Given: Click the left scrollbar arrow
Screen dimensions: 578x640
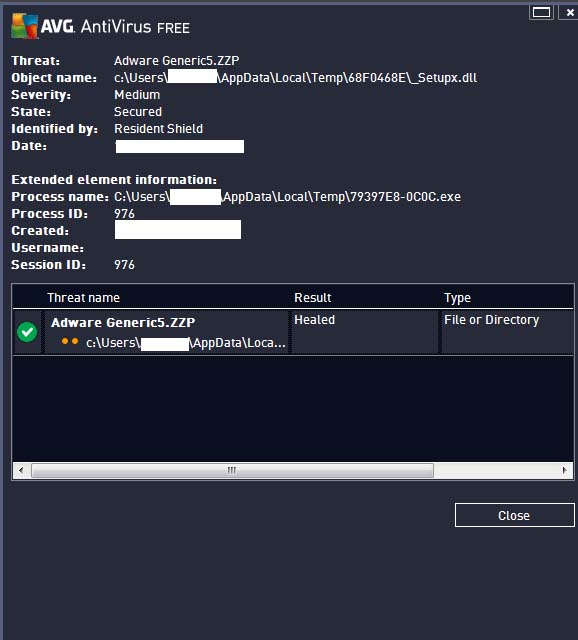Looking at the screenshot, I should pos(21,470).
